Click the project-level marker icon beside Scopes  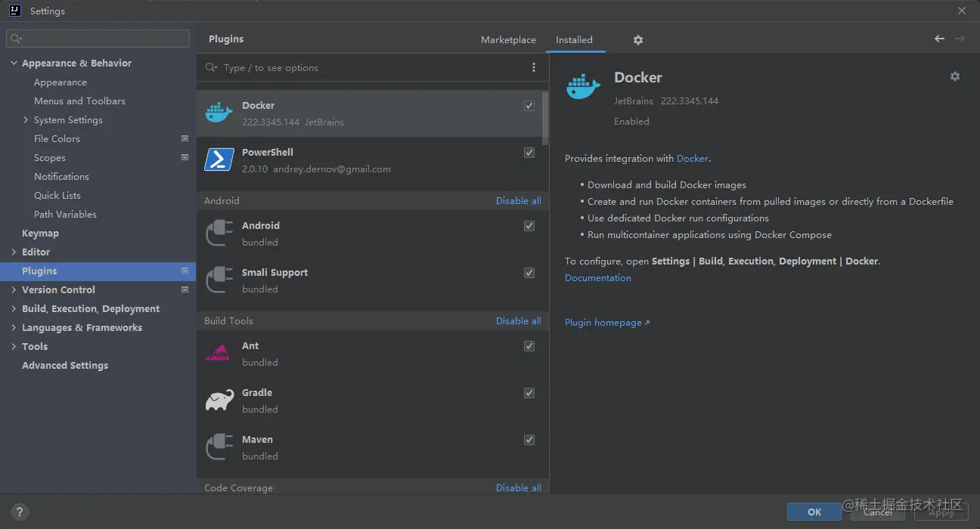pos(185,157)
